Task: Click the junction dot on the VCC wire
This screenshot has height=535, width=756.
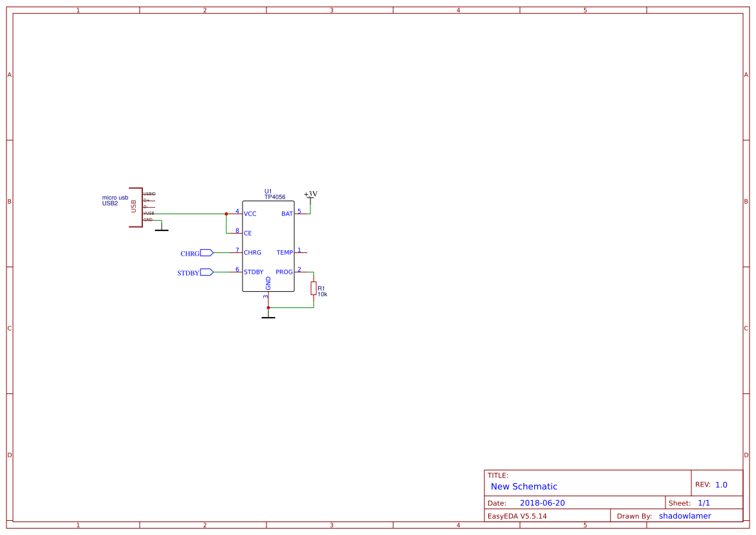Action: (226, 212)
